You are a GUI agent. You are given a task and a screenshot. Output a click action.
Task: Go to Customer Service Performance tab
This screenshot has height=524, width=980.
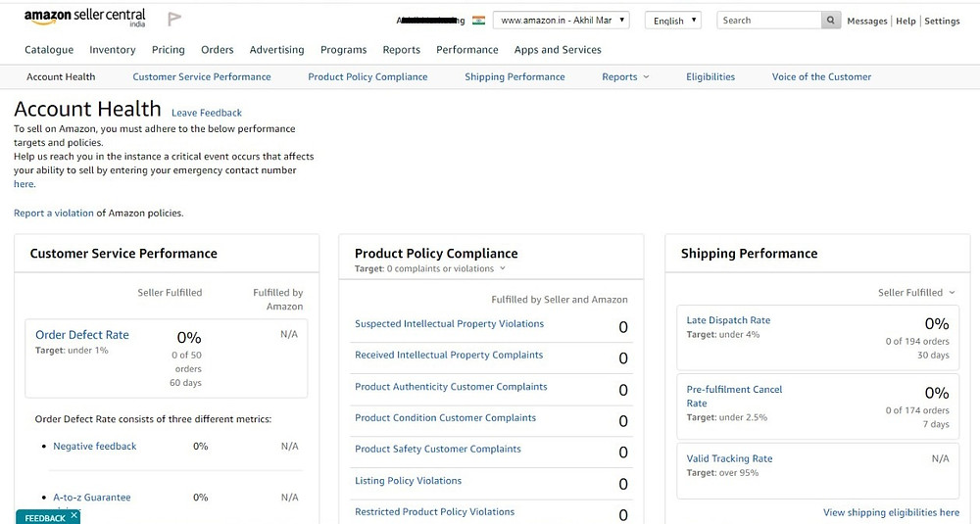(x=201, y=76)
